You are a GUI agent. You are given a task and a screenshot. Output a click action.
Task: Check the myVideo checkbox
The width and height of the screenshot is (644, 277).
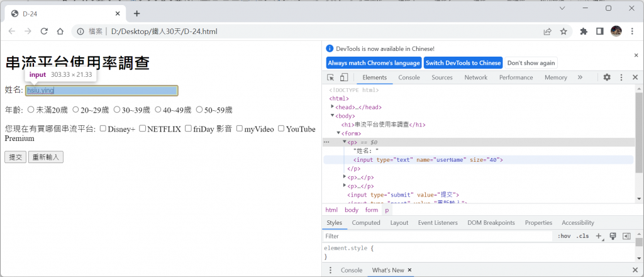point(240,128)
